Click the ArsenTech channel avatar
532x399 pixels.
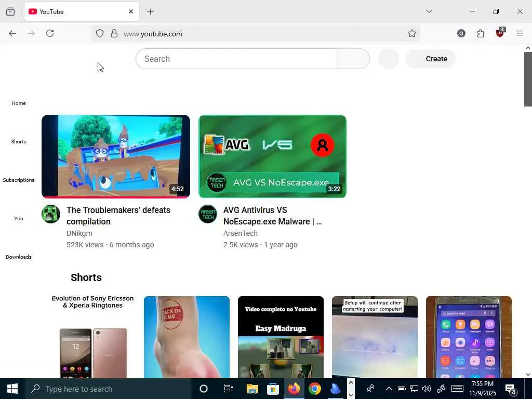(208, 214)
